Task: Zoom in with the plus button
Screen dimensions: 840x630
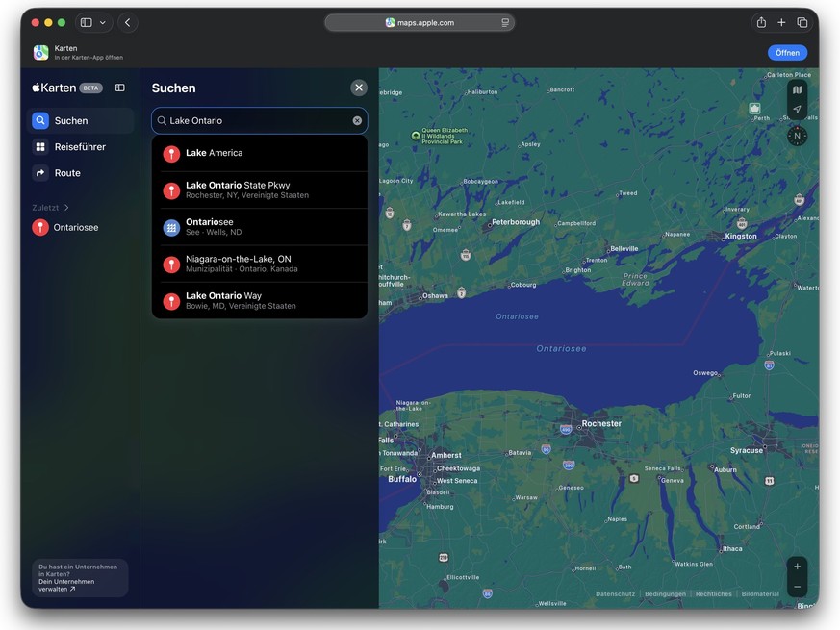Action: pos(797,567)
